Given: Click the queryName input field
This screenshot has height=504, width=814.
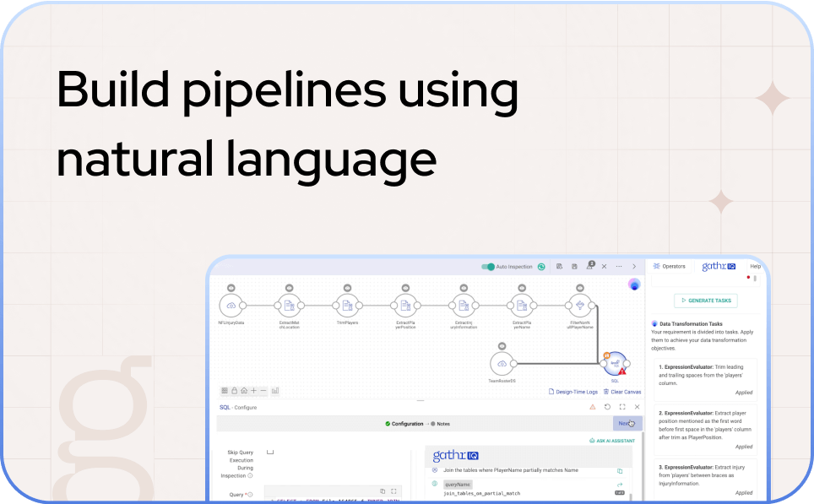Looking at the screenshot, I should (458, 484).
